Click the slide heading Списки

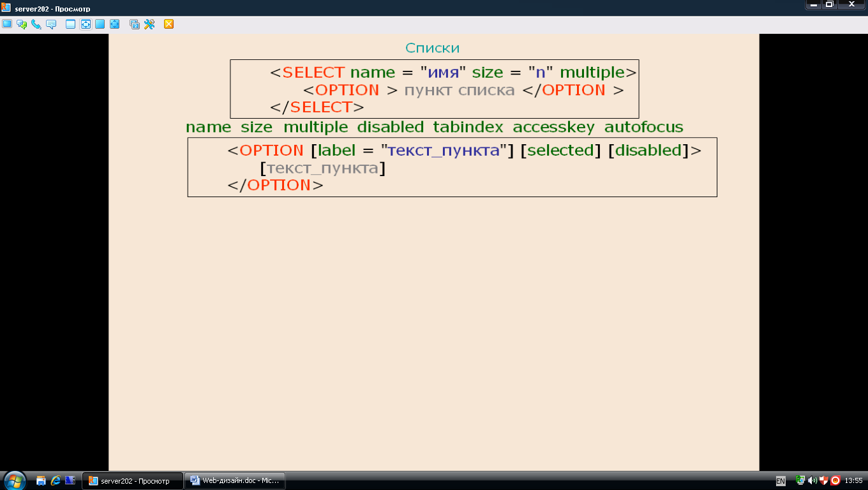click(x=432, y=48)
